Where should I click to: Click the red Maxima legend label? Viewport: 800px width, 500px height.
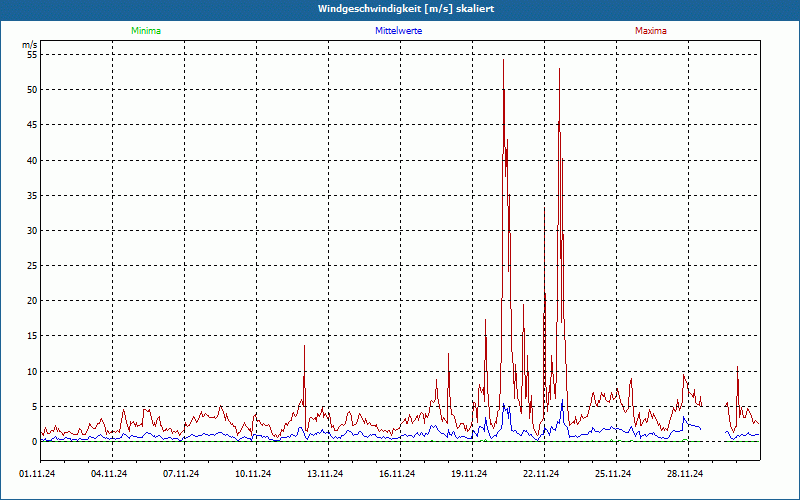click(651, 31)
